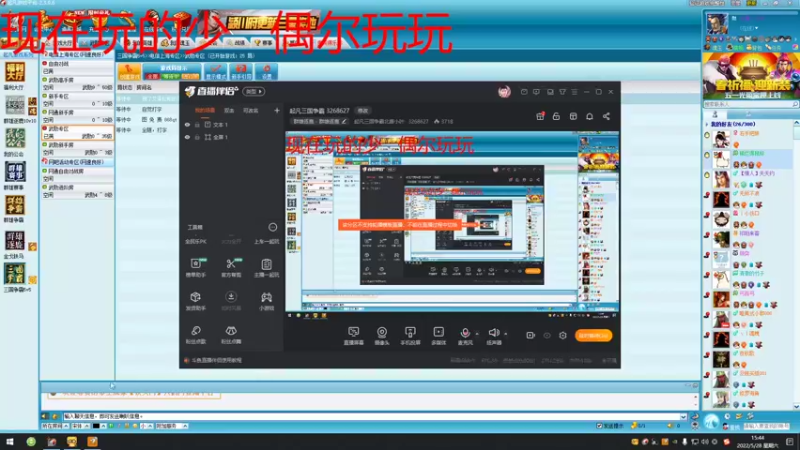Open the 直播屏幕 screen capture source

click(354, 336)
